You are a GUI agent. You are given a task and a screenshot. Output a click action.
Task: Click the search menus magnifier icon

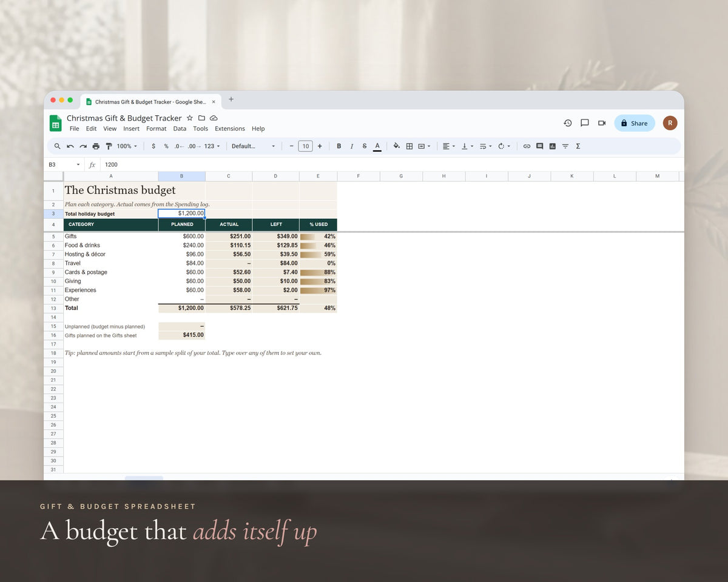[57, 146]
